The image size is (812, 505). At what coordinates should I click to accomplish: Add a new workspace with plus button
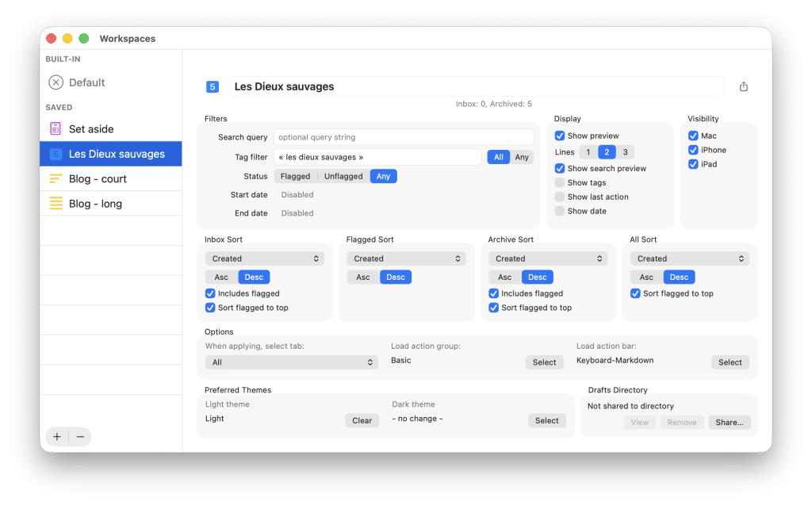(57, 437)
